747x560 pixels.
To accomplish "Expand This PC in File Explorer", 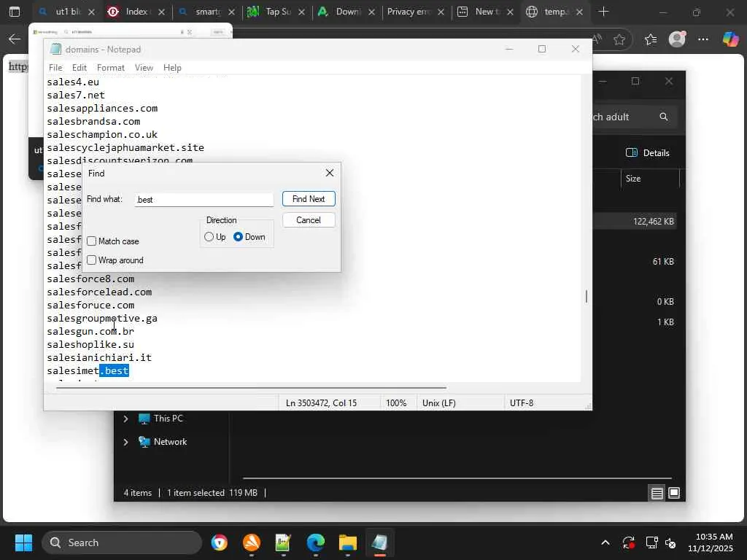I will tap(125, 419).
